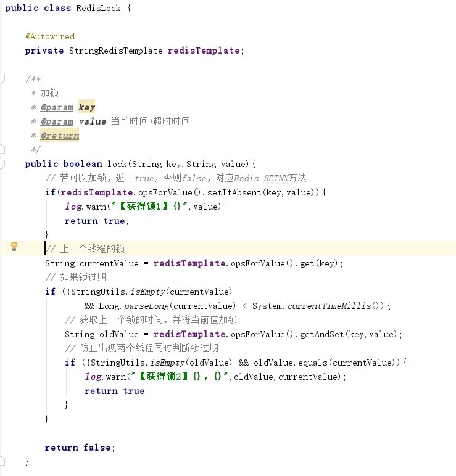Click the parseLong method call
456x476 pixels.
[145, 306]
